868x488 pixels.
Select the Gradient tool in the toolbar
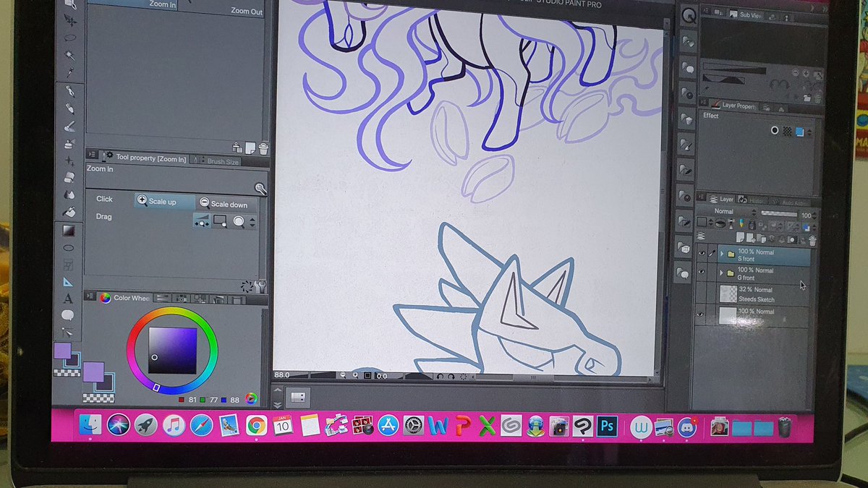(x=69, y=231)
